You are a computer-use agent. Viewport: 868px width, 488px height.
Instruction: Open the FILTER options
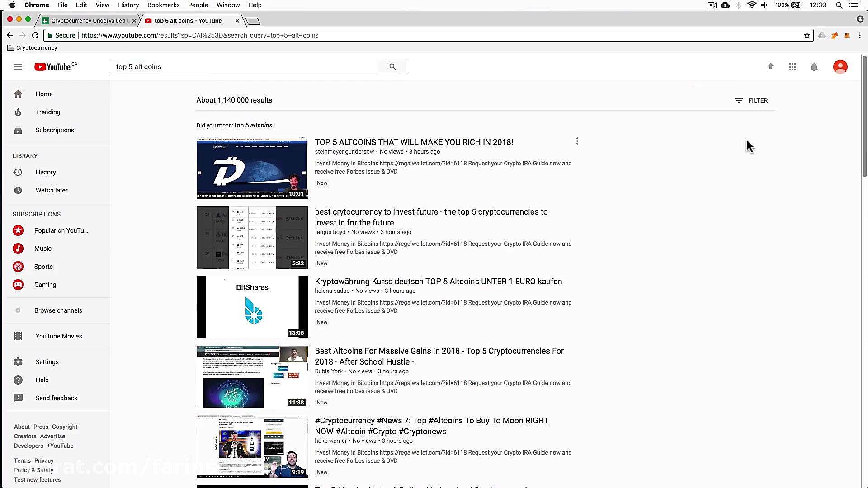point(751,100)
